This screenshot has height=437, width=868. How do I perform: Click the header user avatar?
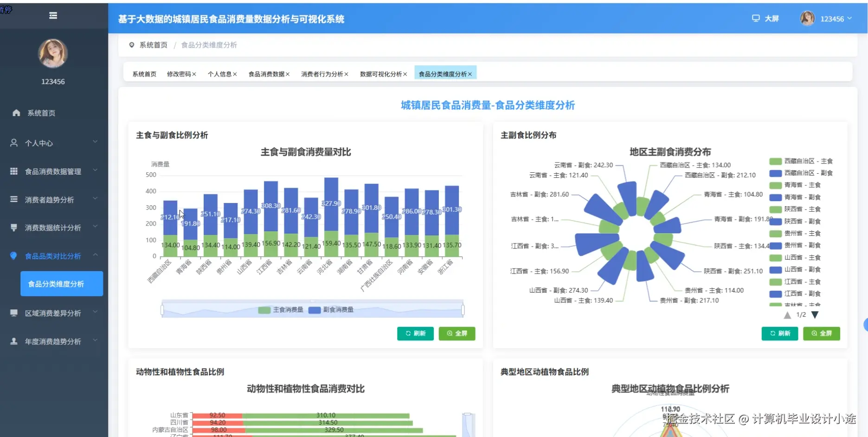pos(807,19)
